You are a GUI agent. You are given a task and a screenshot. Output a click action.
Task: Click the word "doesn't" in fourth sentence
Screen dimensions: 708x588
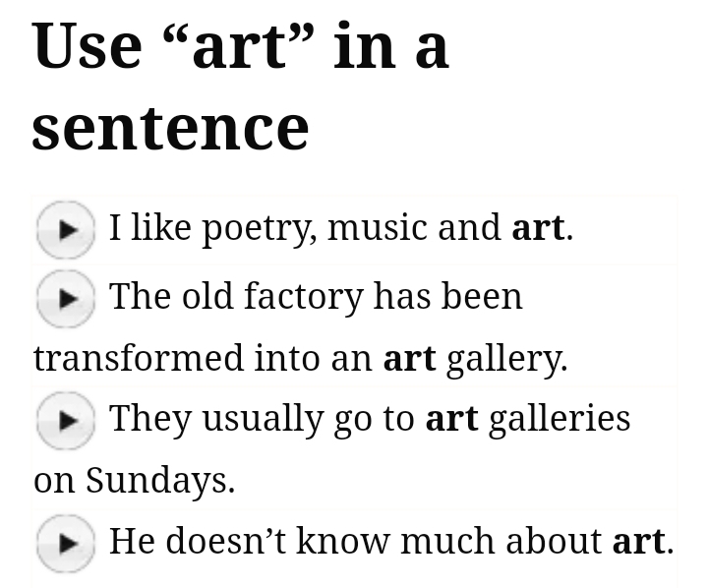(x=216, y=541)
